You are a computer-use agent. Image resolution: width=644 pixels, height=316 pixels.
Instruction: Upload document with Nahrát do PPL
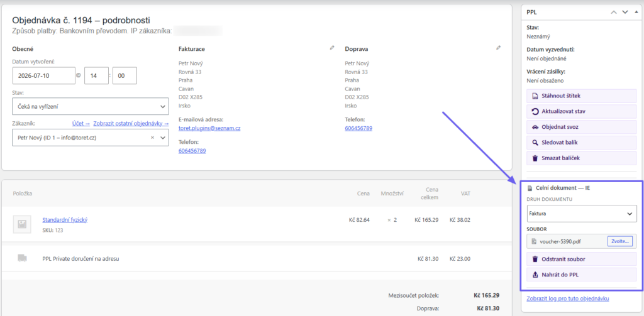[x=581, y=275]
